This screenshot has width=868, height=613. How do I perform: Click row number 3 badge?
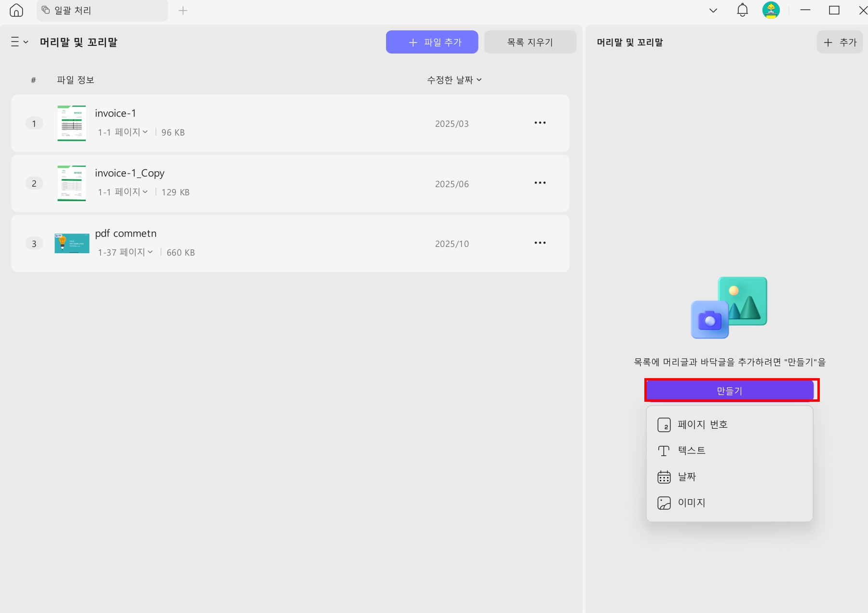34,244
